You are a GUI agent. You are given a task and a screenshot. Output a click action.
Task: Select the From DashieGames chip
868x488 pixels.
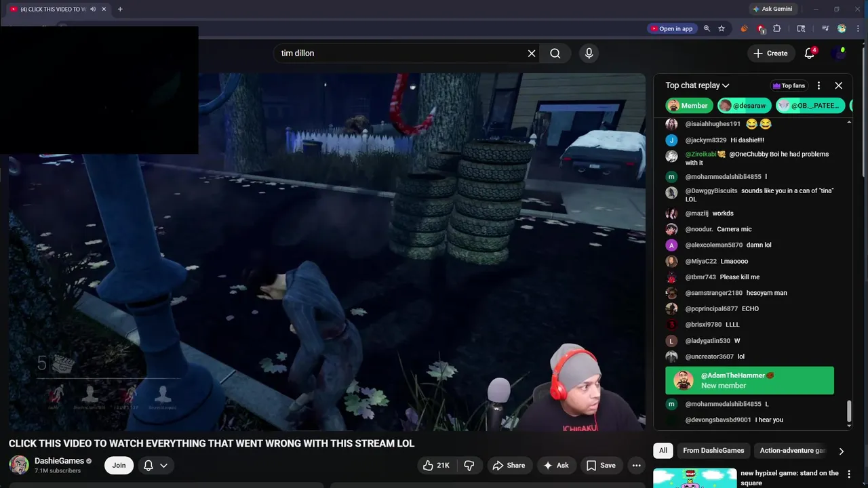713,451
